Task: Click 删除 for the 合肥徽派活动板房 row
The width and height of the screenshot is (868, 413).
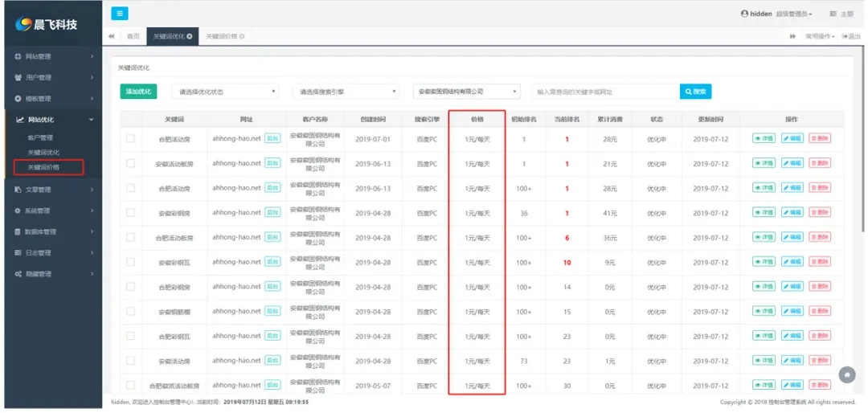Action: coord(819,385)
